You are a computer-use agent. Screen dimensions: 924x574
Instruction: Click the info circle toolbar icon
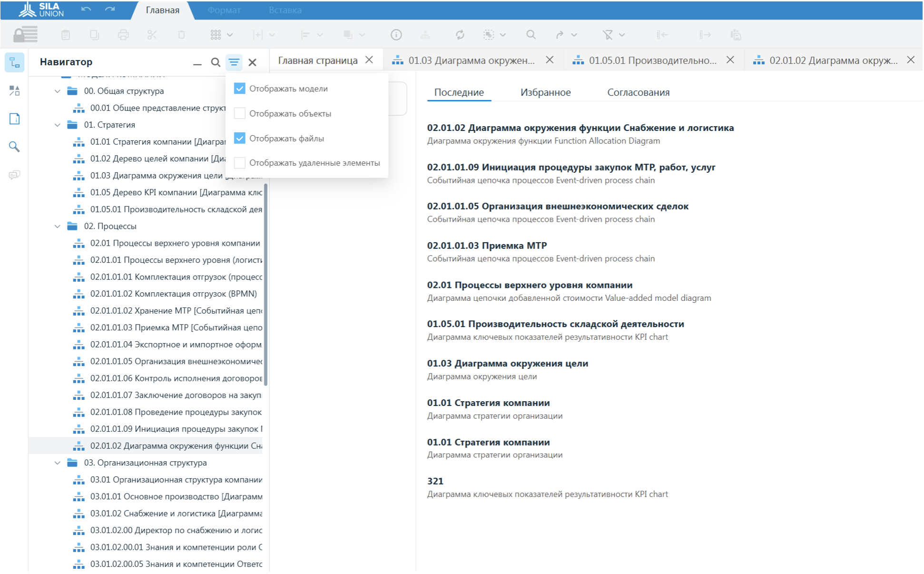396,35
